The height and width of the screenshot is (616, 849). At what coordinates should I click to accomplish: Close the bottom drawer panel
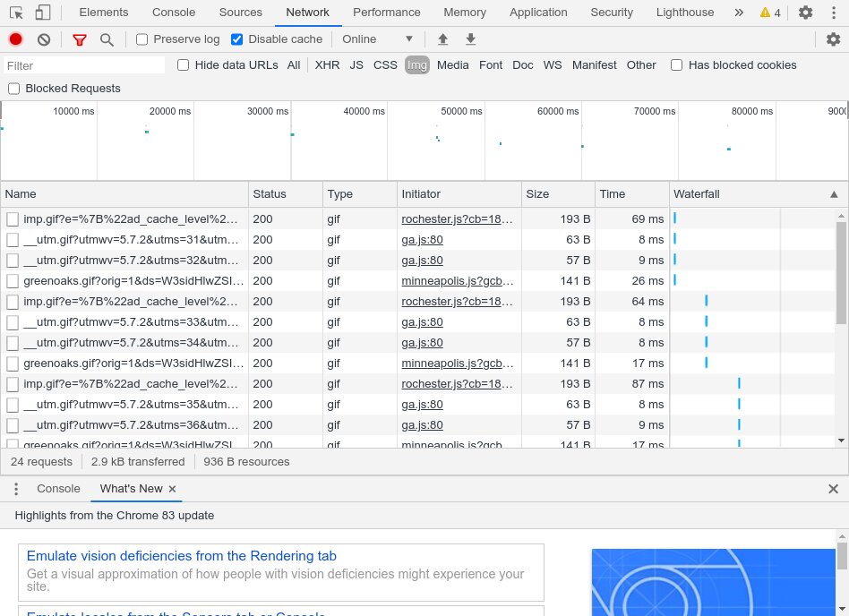833,489
